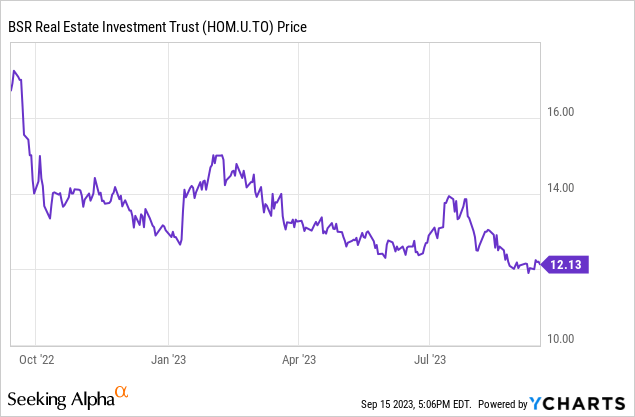Click the Apr '23 x-axis label
Screen dimensions: 635x417
tap(298, 353)
